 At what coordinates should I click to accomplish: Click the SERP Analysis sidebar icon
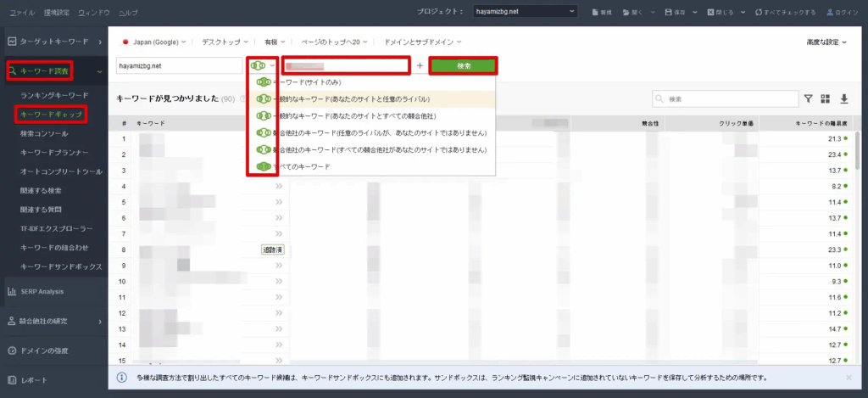13,291
